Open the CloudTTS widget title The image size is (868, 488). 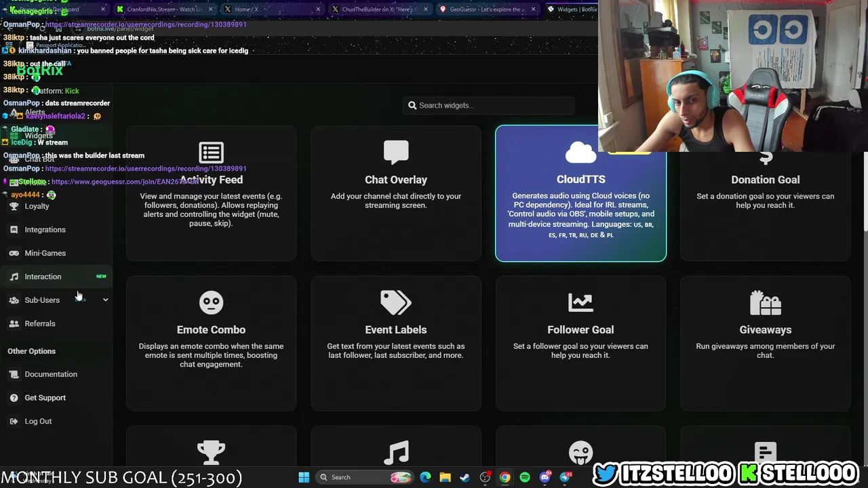pos(580,179)
